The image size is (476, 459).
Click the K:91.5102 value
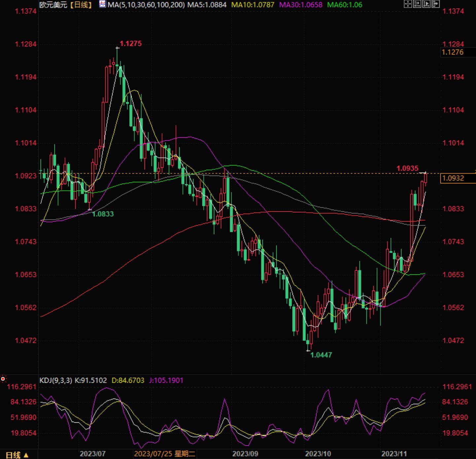point(91,380)
